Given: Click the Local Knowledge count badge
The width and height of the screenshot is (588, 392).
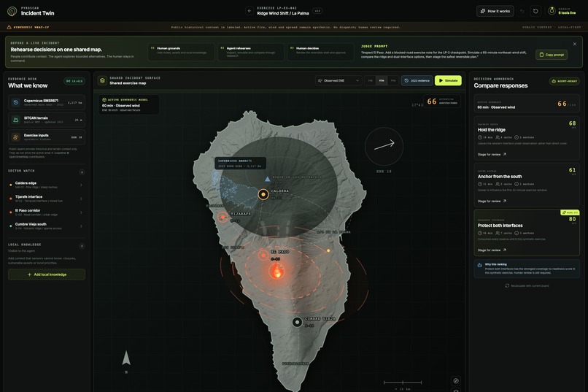Looking at the screenshot, I should (x=82, y=246).
